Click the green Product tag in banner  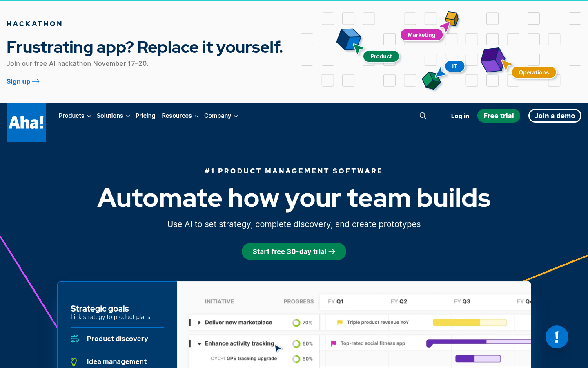381,56
